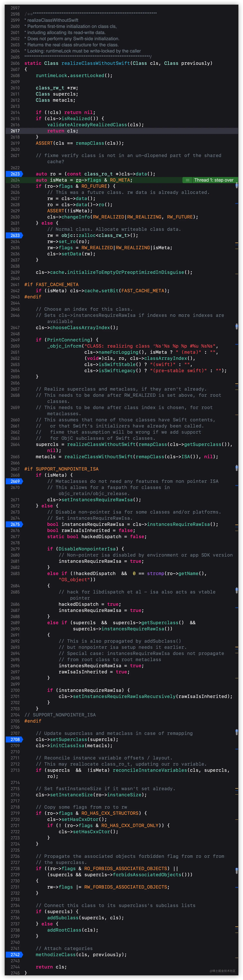The image size is (243, 980).
Task: Click the statement 'rw->set_ro(ro);'
Action: [69, 242]
